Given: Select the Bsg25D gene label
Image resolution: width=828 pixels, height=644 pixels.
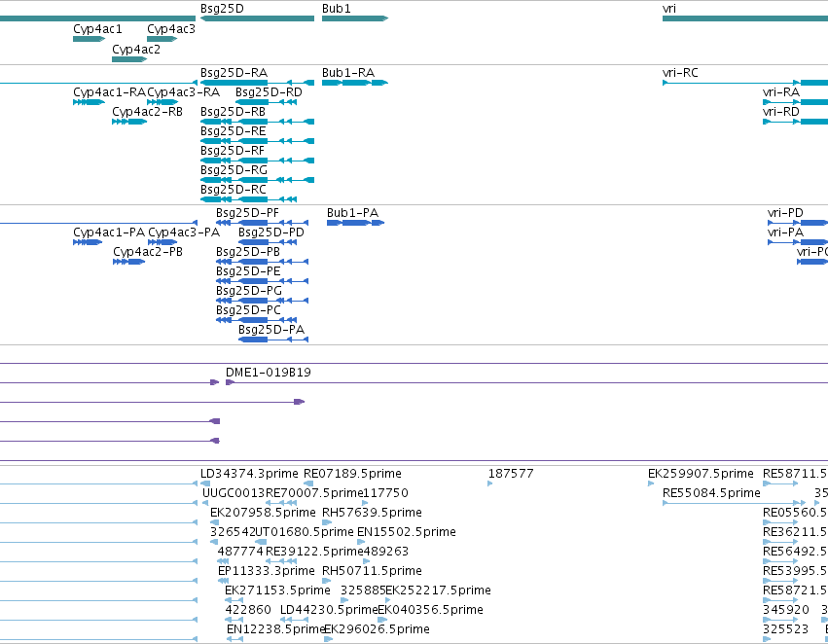Looking at the screenshot, I should tap(222, 9).
